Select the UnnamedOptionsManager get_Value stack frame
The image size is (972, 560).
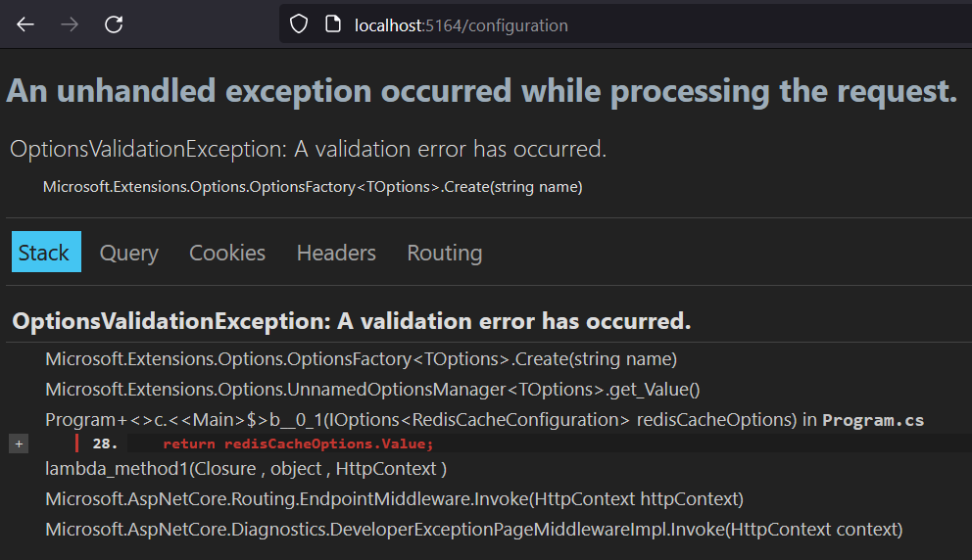click(x=372, y=390)
